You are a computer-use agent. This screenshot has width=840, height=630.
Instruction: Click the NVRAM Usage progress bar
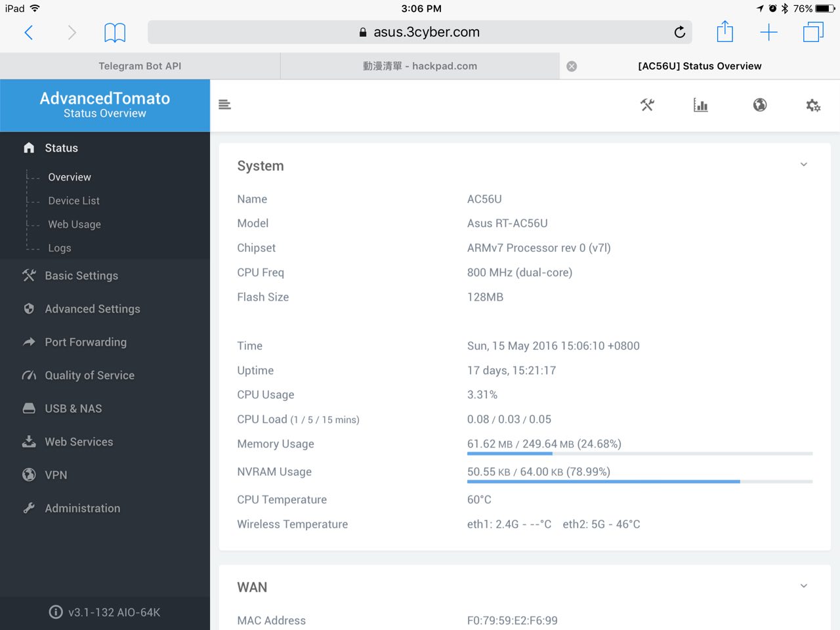point(640,482)
